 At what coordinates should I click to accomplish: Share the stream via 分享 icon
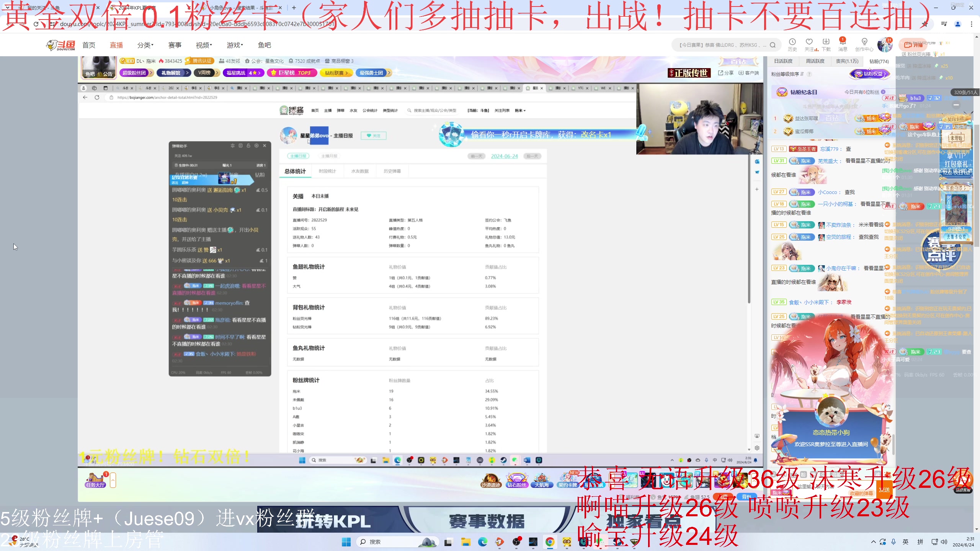pyautogui.click(x=725, y=73)
